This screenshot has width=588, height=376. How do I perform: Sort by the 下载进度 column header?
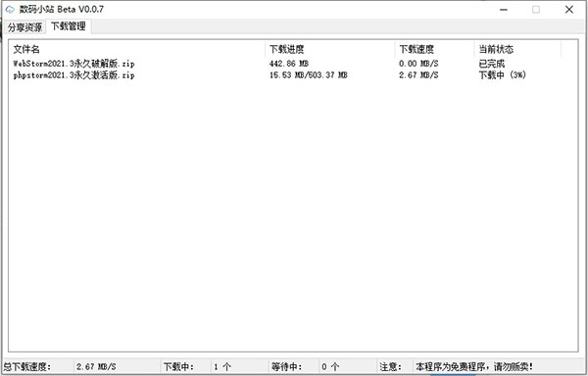pos(330,49)
